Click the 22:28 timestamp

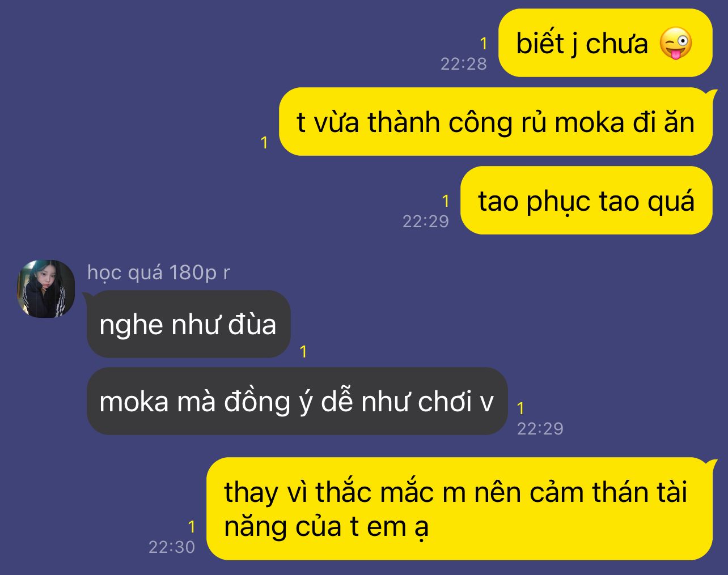pyautogui.click(x=464, y=63)
